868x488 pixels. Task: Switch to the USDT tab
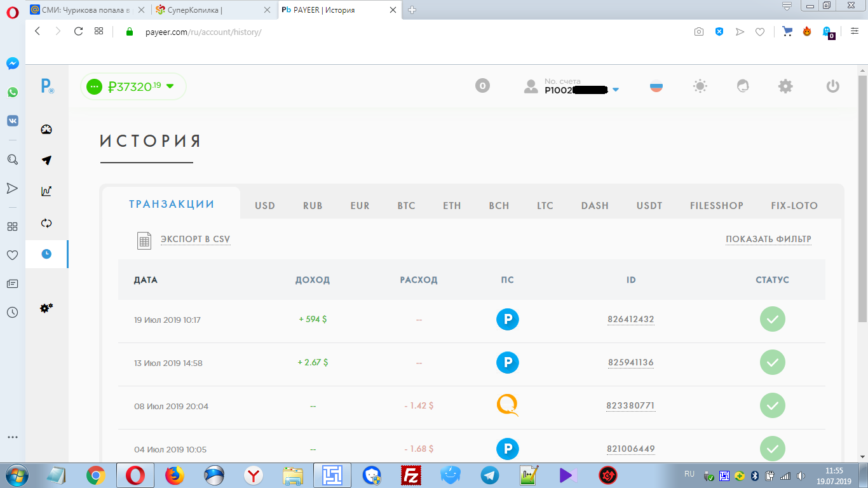[x=649, y=206]
